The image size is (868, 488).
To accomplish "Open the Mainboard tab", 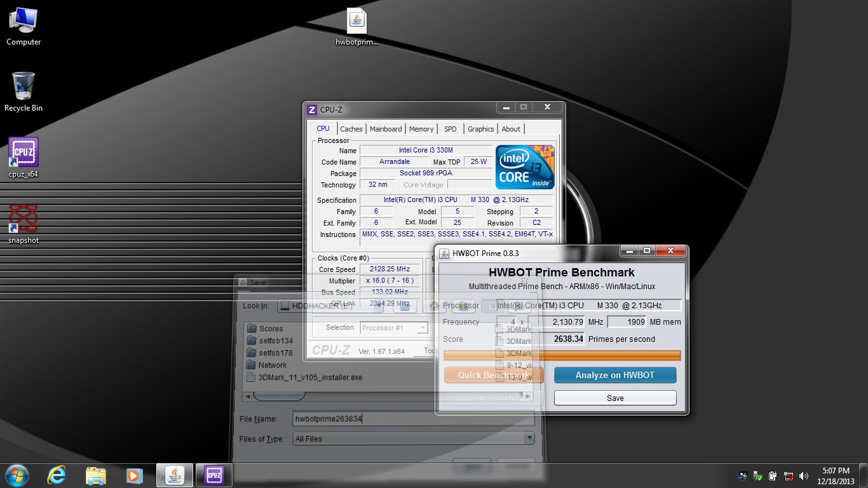I will pyautogui.click(x=386, y=129).
